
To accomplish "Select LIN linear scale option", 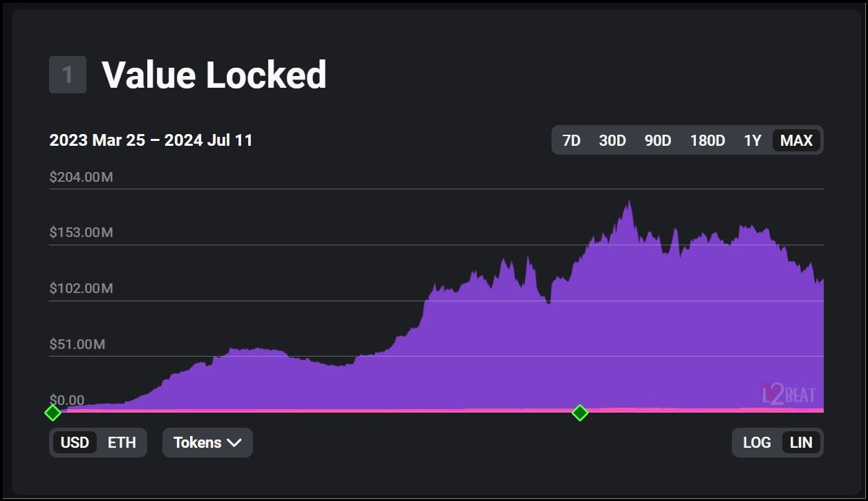I will [x=801, y=443].
